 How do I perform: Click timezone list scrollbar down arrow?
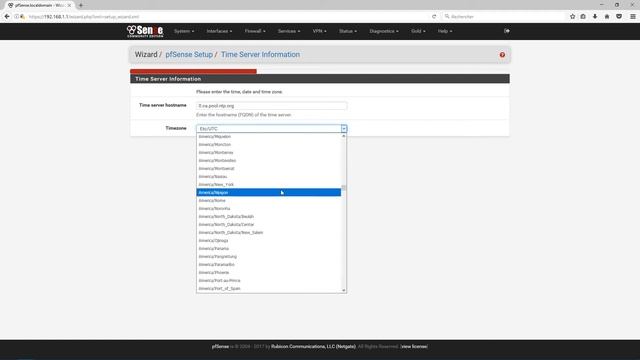pos(344,290)
